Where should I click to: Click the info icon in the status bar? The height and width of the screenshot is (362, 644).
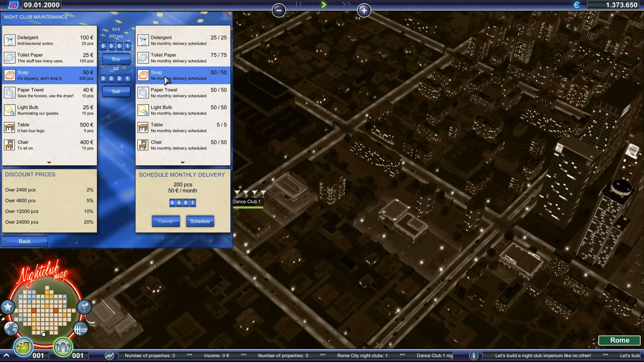(474, 356)
